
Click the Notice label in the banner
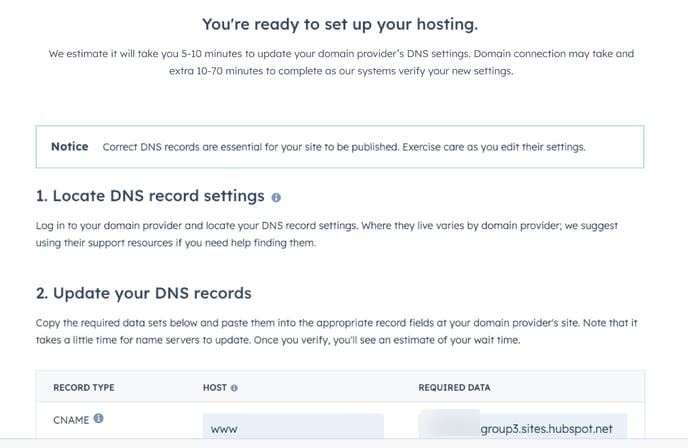pos(70,147)
